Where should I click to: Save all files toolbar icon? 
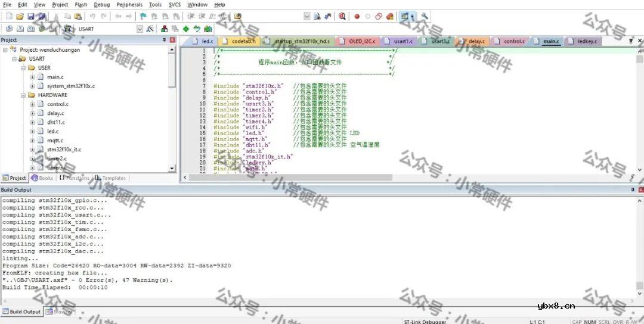click(x=42, y=17)
